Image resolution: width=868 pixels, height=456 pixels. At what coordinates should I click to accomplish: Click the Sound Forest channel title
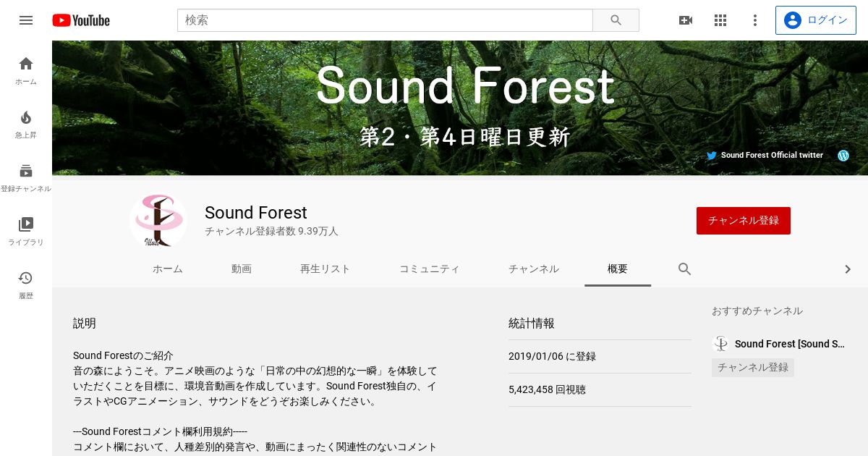(256, 213)
